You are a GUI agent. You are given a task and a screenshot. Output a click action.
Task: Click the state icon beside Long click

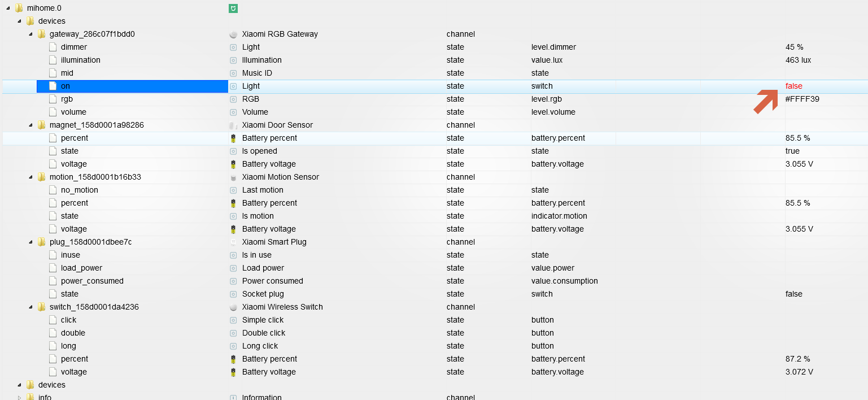coord(233,346)
